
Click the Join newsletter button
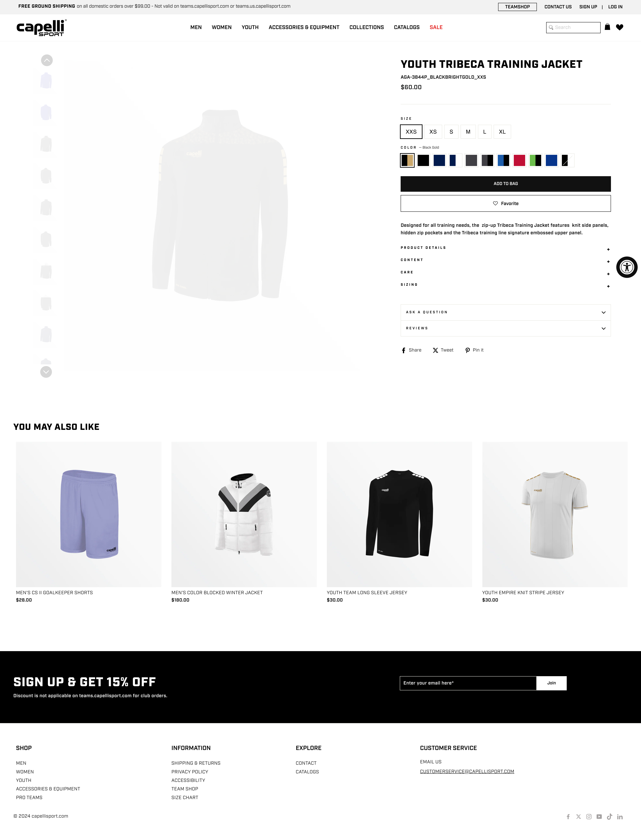click(551, 683)
